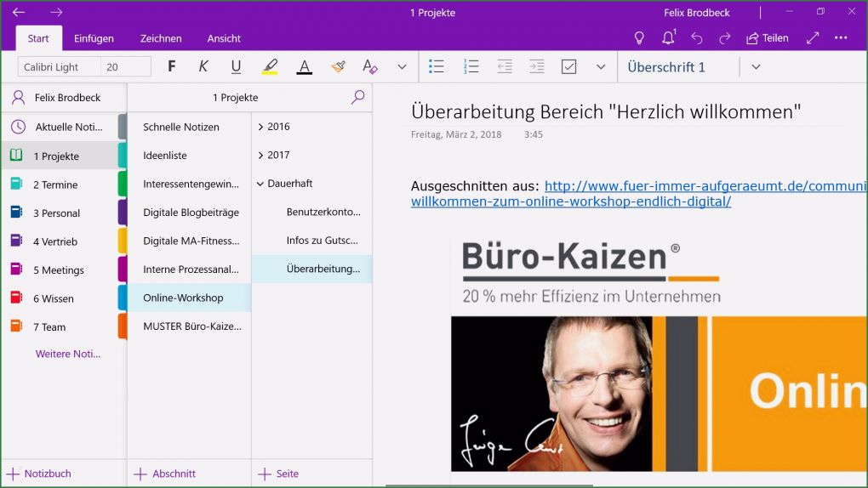Viewport: 868px width, 488px height.
Task: Click the lightbulb help icon
Action: [x=640, y=38]
